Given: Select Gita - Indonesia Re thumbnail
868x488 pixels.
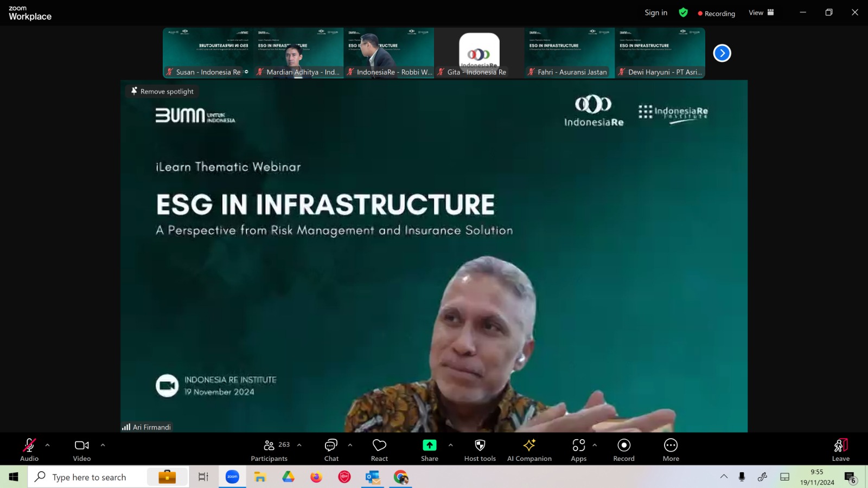Looking at the screenshot, I should (x=480, y=53).
